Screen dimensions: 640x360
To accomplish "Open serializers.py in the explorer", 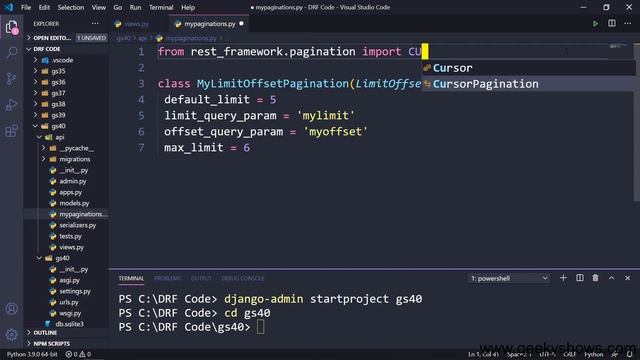I will [x=67, y=225].
